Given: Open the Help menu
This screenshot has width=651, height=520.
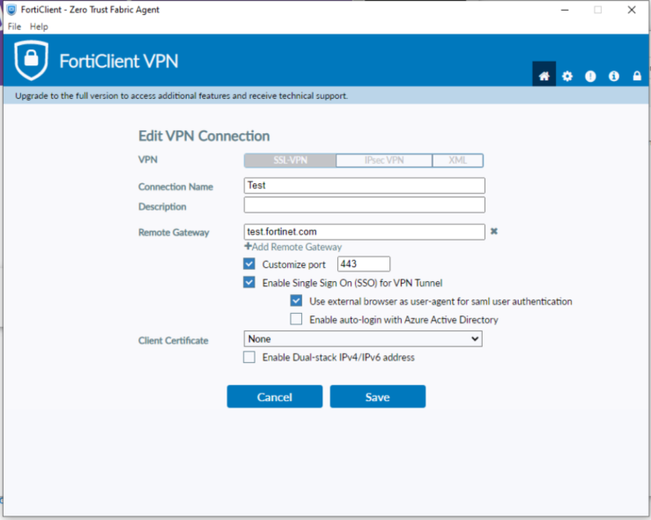Looking at the screenshot, I should [39, 27].
